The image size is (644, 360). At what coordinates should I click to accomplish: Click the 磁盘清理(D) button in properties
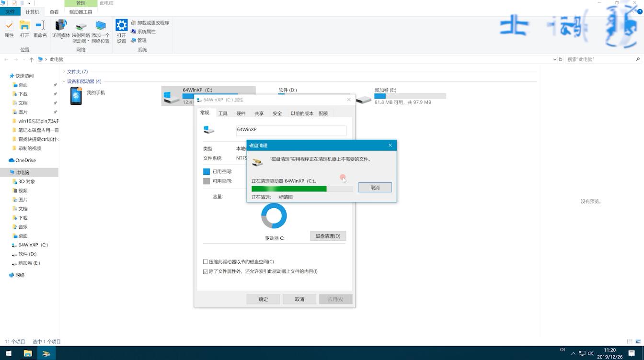(328, 236)
